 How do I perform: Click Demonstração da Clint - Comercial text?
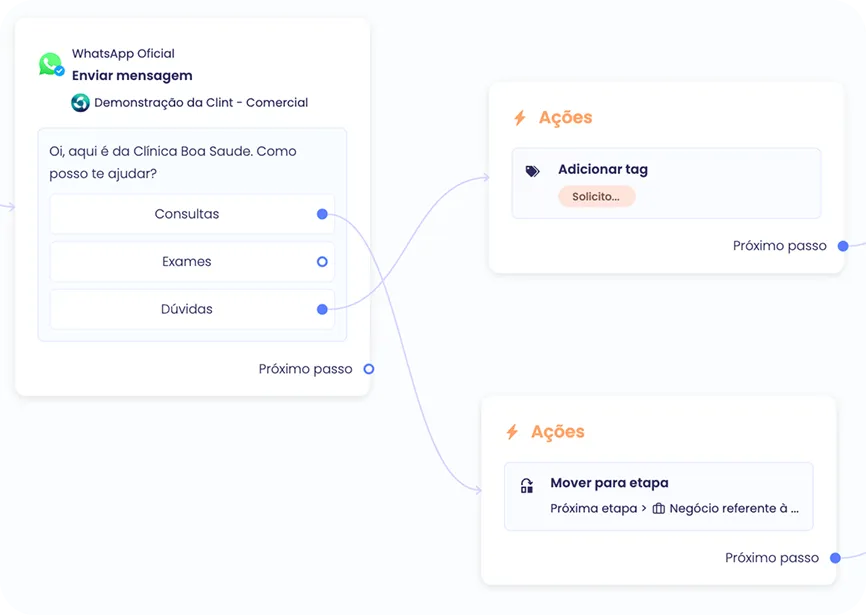point(201,103)
